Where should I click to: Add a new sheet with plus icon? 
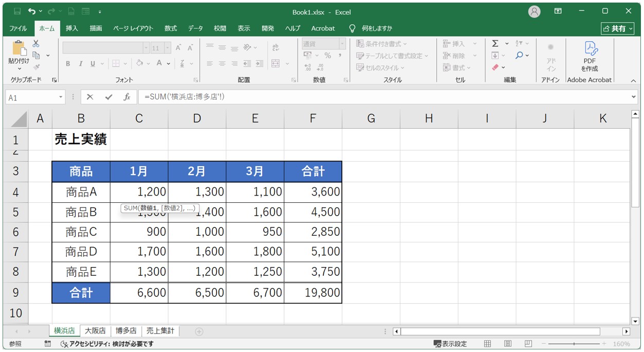199,331
